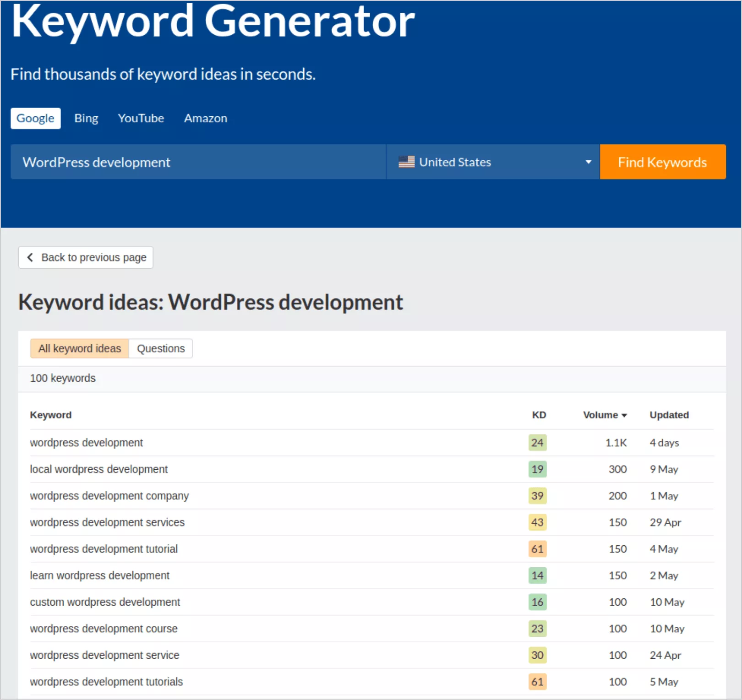Click the KD badge 19
742x700 pixels.
pyautogui.click(x=537, y=469)
